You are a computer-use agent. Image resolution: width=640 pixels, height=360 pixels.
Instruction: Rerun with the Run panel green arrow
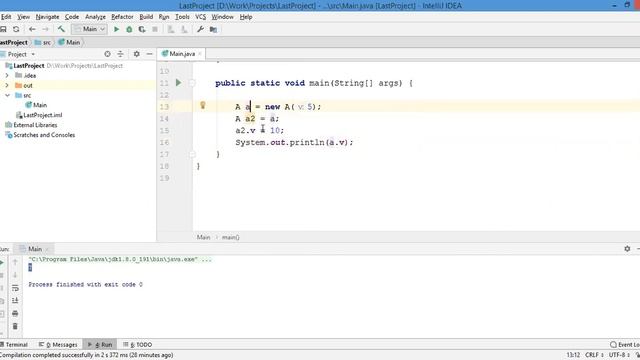(2, 262)
